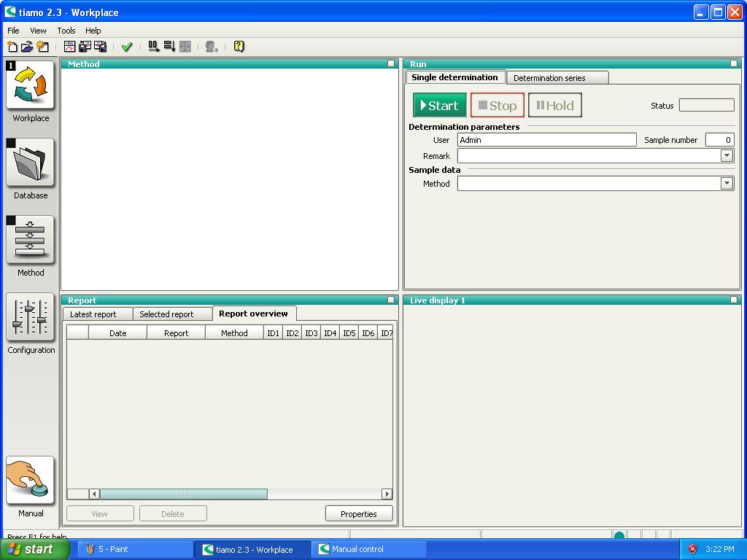Click the Delete button in Report

[173, 514]
